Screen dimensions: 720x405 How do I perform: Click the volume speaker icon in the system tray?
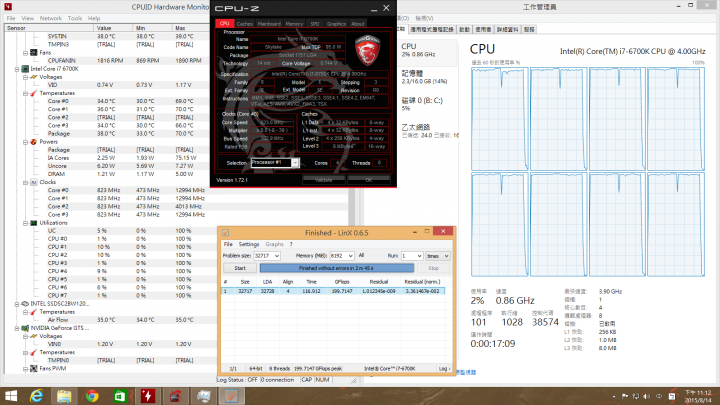647,396
